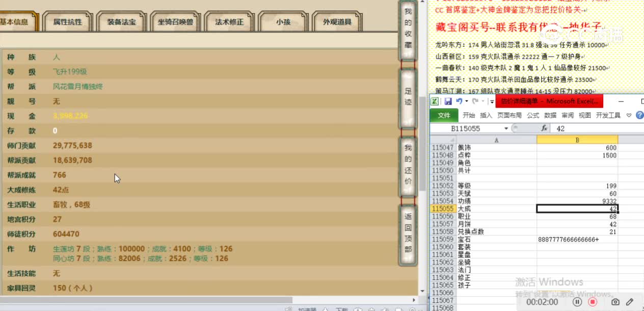Stop the recording with the red button
The height and width of the screenshot is (311, 644).
click(593, 302)
